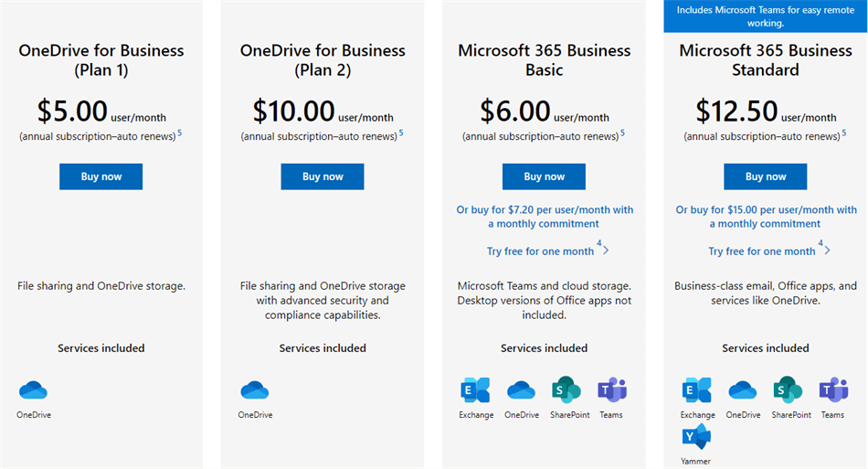Image resolution: width=868 pixels, height=469 pixels.
Task: Click the SharePoint icon in Business Standard
Action: [787, 390]
